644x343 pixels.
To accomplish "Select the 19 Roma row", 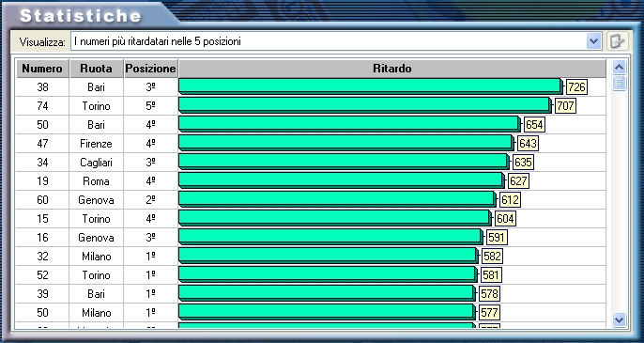I will (311, 181).
